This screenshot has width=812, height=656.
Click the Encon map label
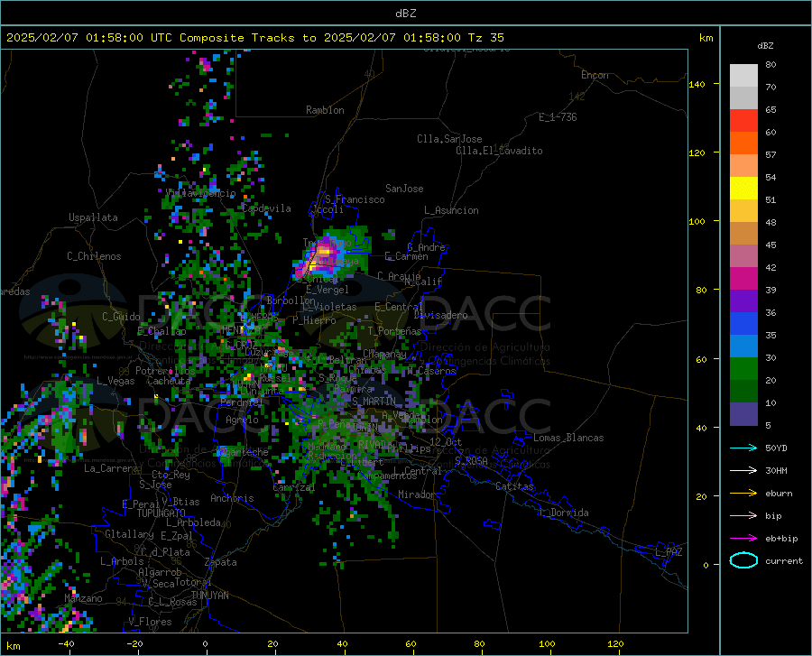coord(595,75)
